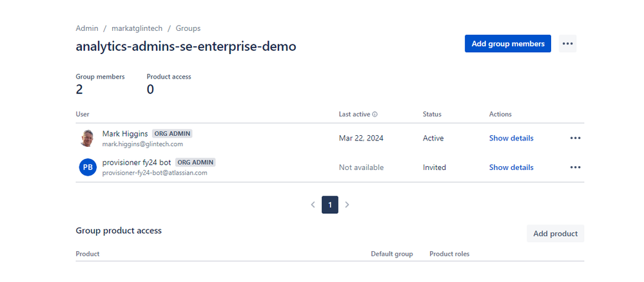644x282 pixels.
Task: Open more actions for provisioner fy24 bot
Action: (575, 167)
